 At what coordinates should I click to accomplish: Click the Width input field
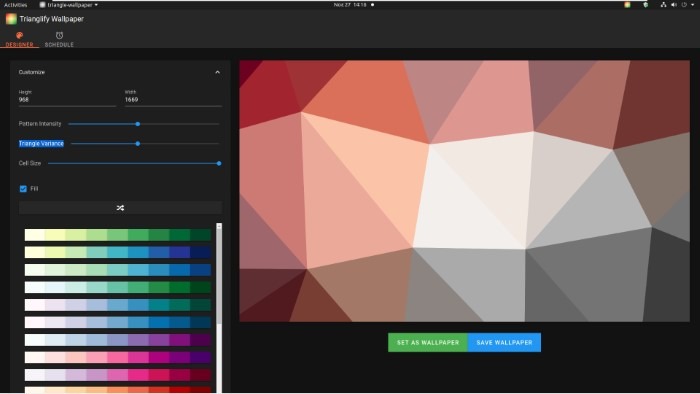(x=173, y=100)
